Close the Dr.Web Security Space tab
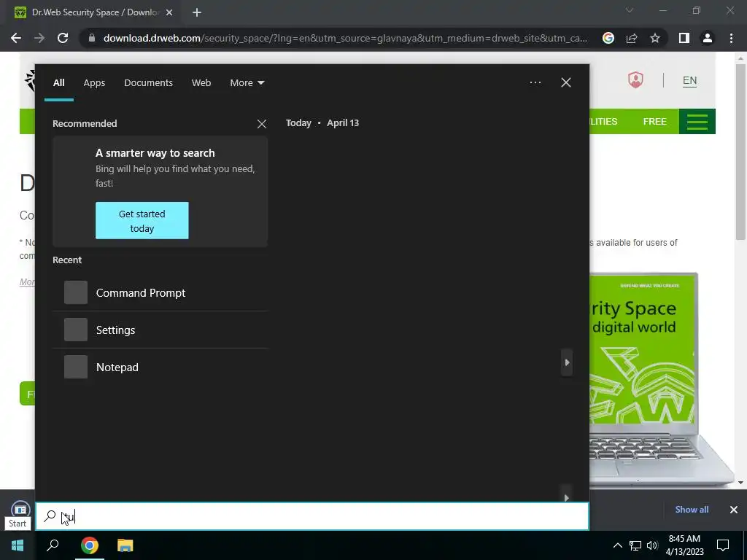 point(169,12)
